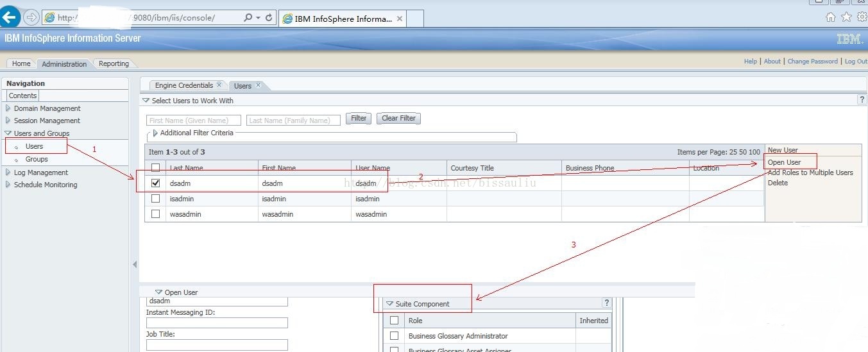Check the wasadmin user checkbox
The height and width of the screenshot is (352, 868).
click(x=155, y=214)
